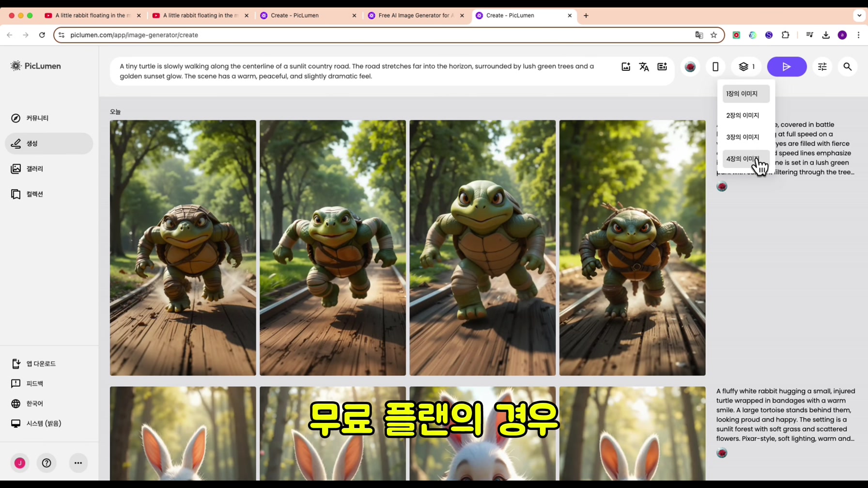Viewport: 868px width, 488px height.
Task: Open the Extensions puzzle icon
Action: pos(786,35)
